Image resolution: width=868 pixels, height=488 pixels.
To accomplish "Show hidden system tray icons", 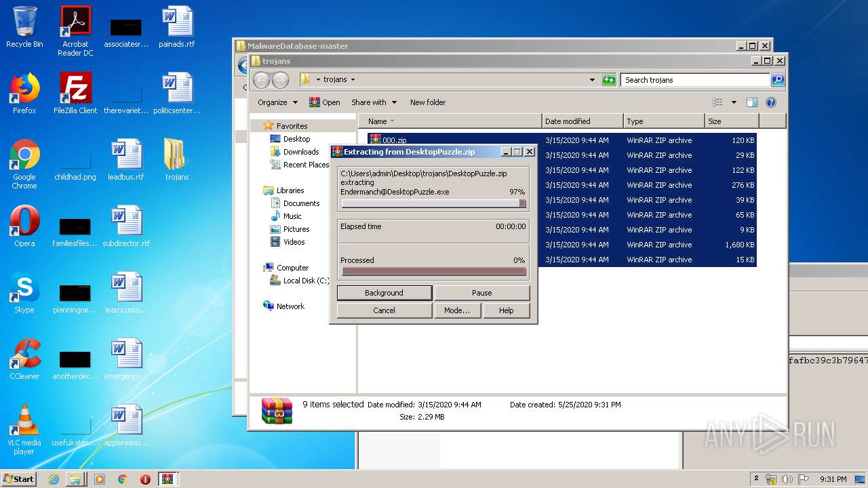I will point(757,479).
